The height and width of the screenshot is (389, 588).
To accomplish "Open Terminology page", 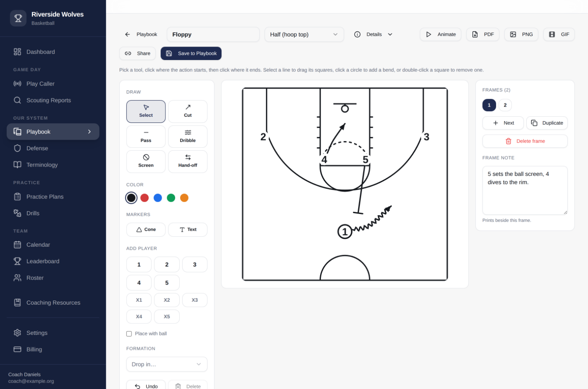I will (x=53, y=165).
